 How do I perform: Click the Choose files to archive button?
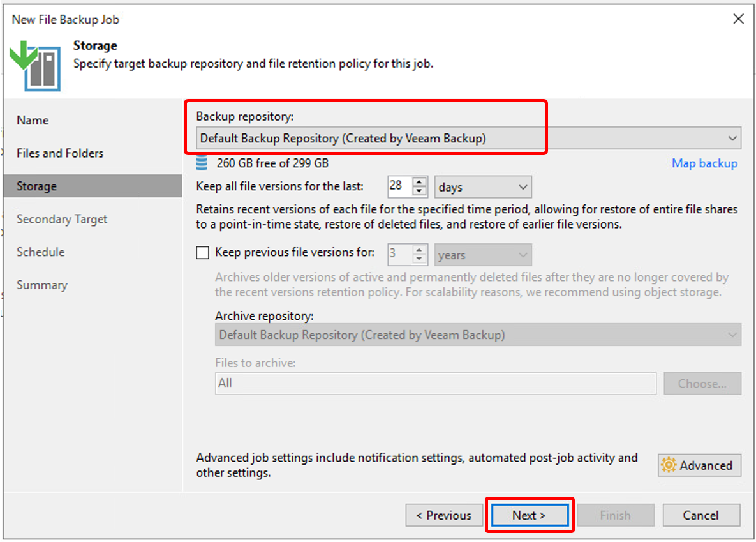click(x=702, y=384)
